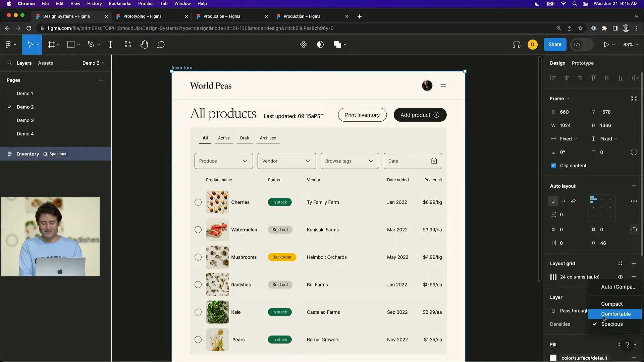Select the Move tool
The image size is (644, 362).
(30, 45)
